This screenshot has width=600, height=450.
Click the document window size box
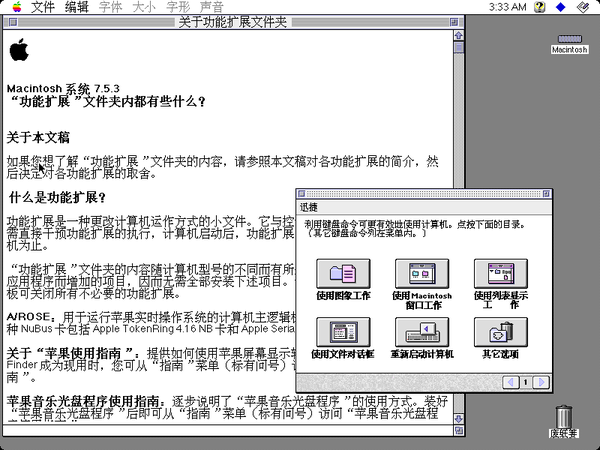point(458,431)
